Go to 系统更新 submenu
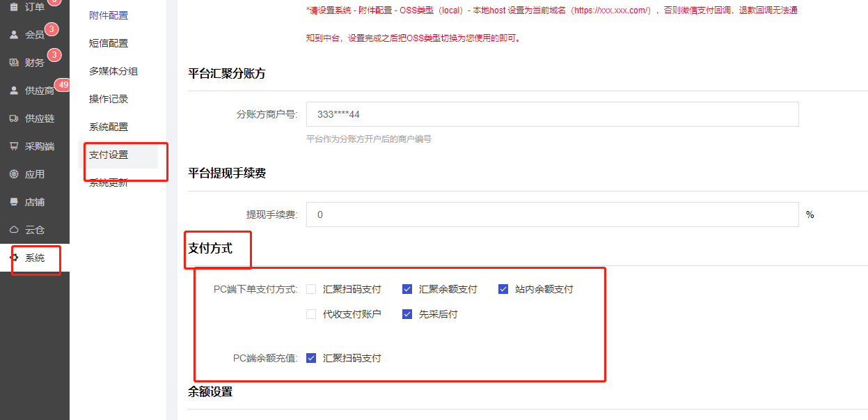The width and height of the screenshot is (868, 420). (x=109, y=182)
